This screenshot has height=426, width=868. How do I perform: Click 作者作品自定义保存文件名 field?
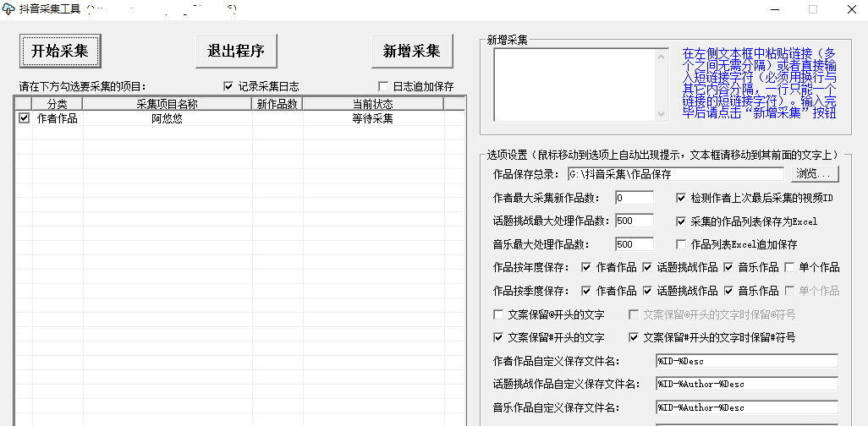(x=747, y=361)
